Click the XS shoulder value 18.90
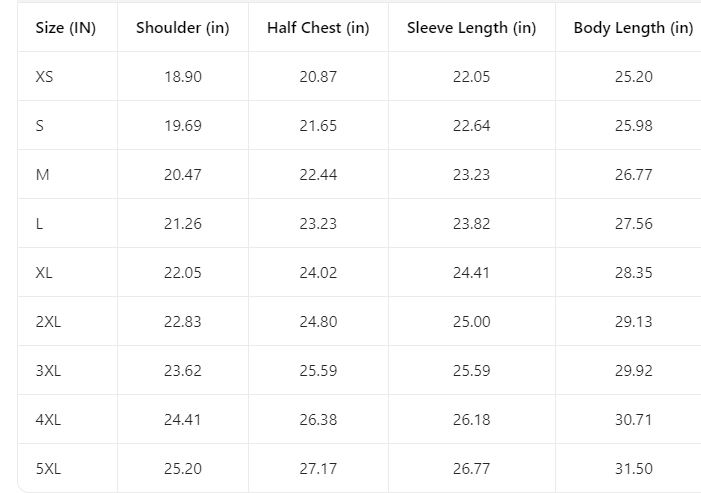Screen dimensions: 701x493 [183, 77]
